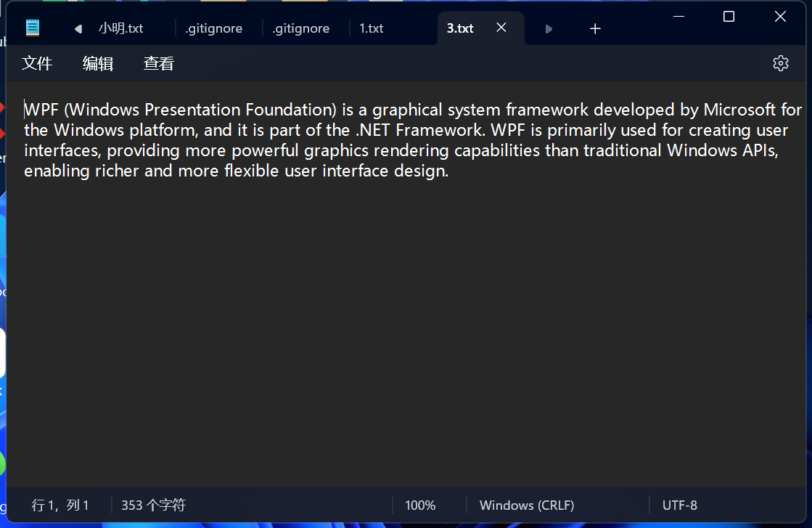812x528 pixels.
Task: Open the 编辑 menu
Action: (98, 63)
